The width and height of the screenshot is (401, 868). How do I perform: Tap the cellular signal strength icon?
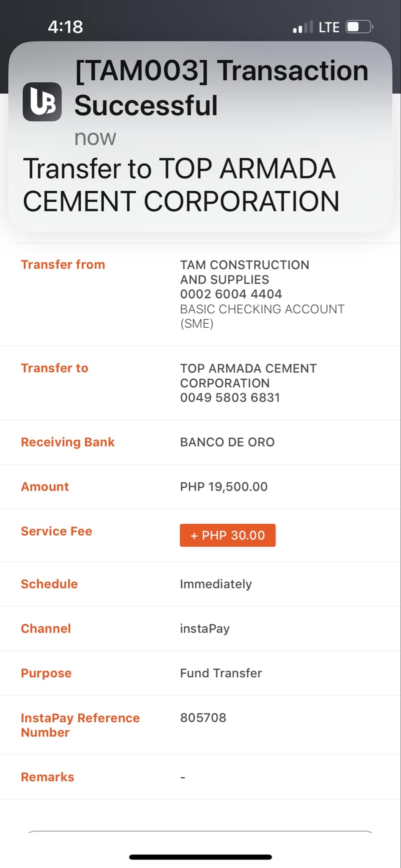(303, 28)
